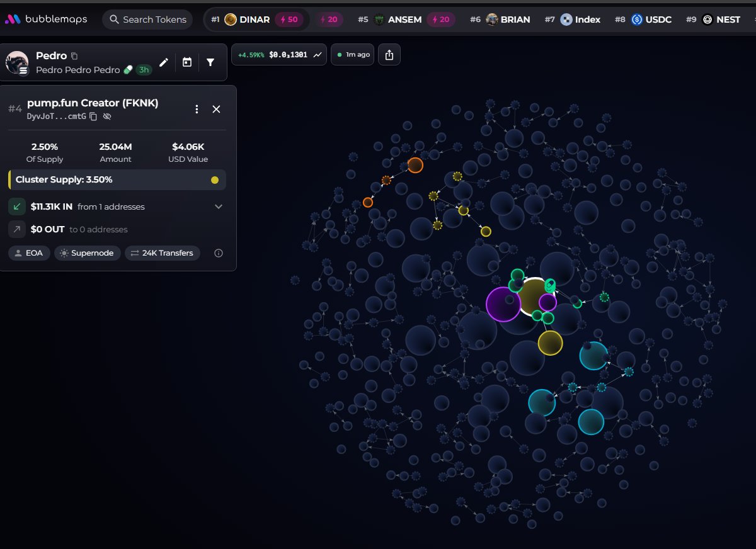This screenshot has width=756, height=549.
Task: Select the #4 rank label in panel
Action: pyautogui.click(x=15, y=109)
